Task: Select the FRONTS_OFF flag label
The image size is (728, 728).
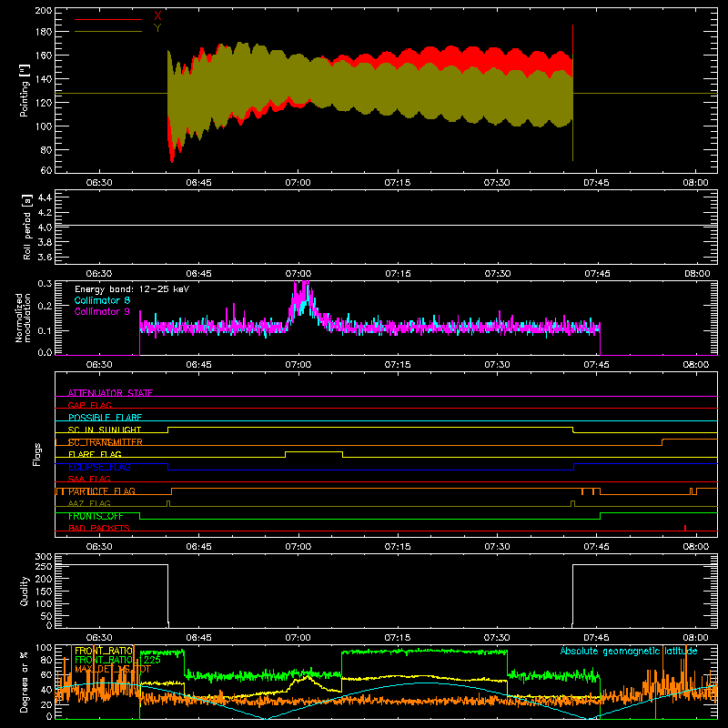Action: [96, 516]
